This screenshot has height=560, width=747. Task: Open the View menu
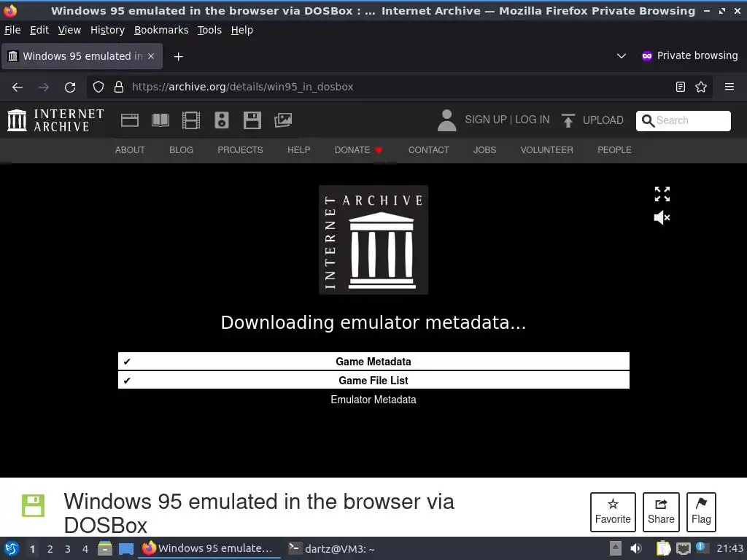(x=69, y=30)
